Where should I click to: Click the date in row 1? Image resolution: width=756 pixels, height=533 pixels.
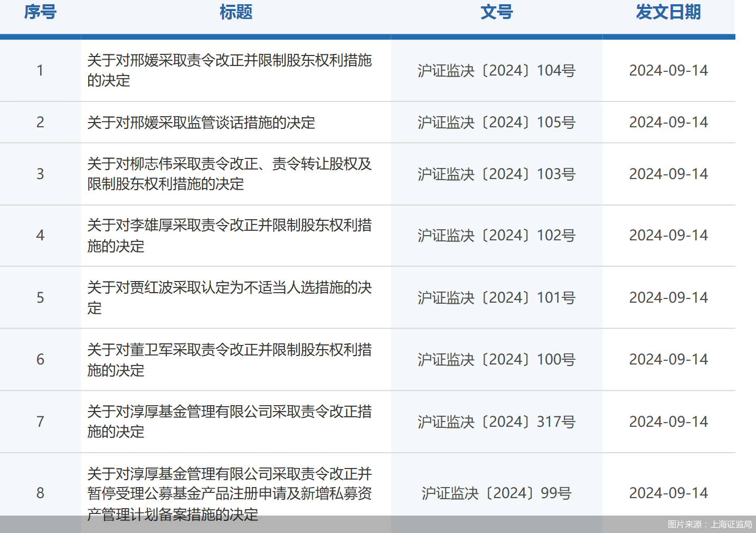pos(668,71)
